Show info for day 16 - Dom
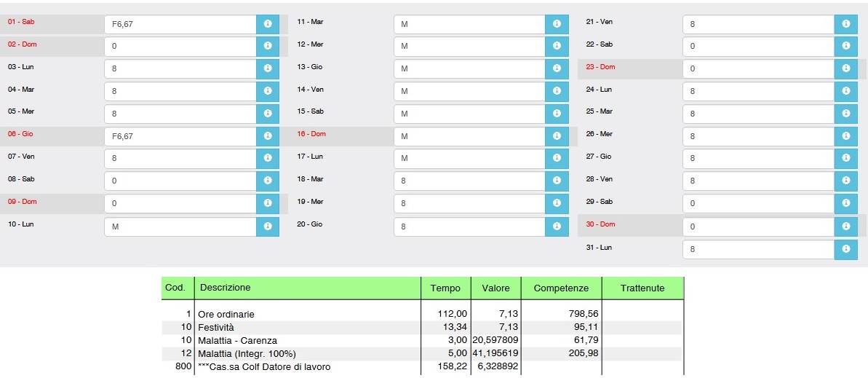 pyautogui.click(x=557, y=136)
